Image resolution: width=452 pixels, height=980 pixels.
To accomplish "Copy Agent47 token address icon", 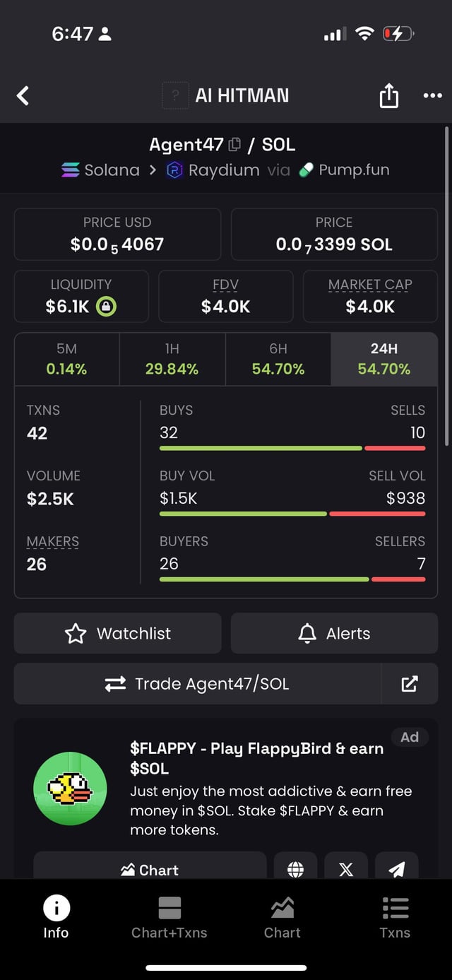I will tap(235, 145).
